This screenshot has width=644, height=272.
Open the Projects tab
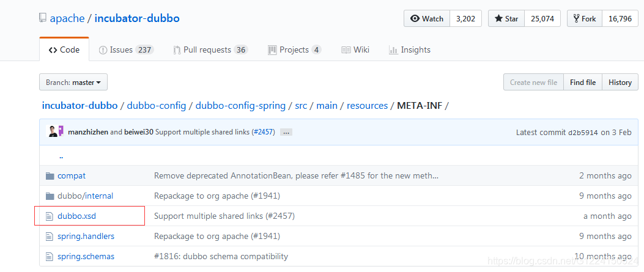(x=295, y=50)
